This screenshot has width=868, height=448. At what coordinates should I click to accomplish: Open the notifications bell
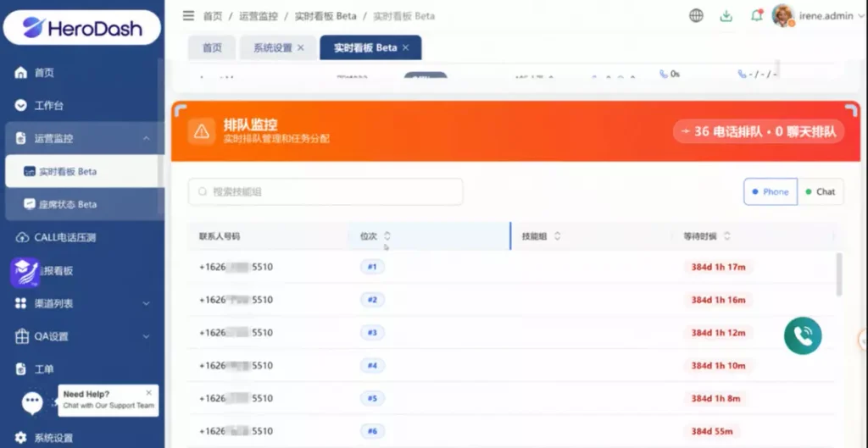click(756, 15)
